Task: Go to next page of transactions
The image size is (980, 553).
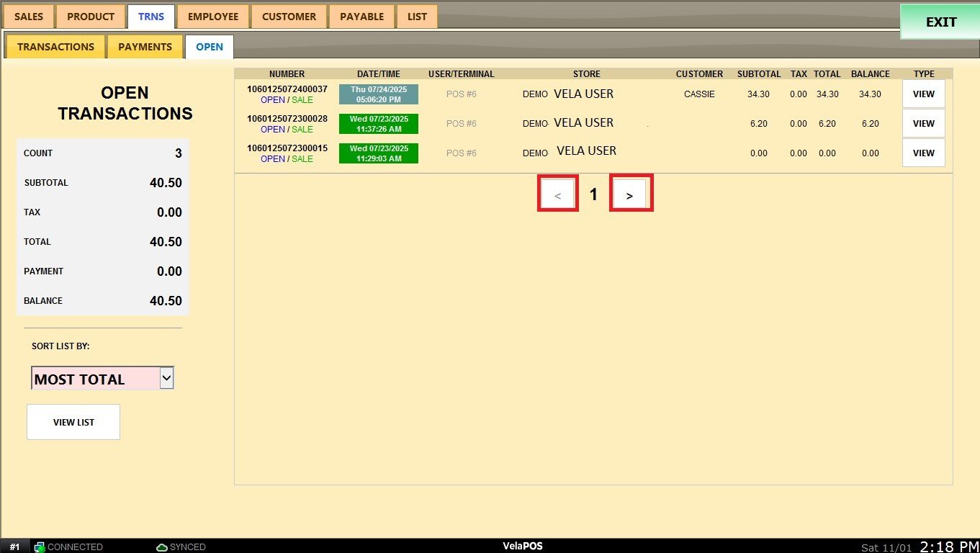Action: [x=630, y=194]
